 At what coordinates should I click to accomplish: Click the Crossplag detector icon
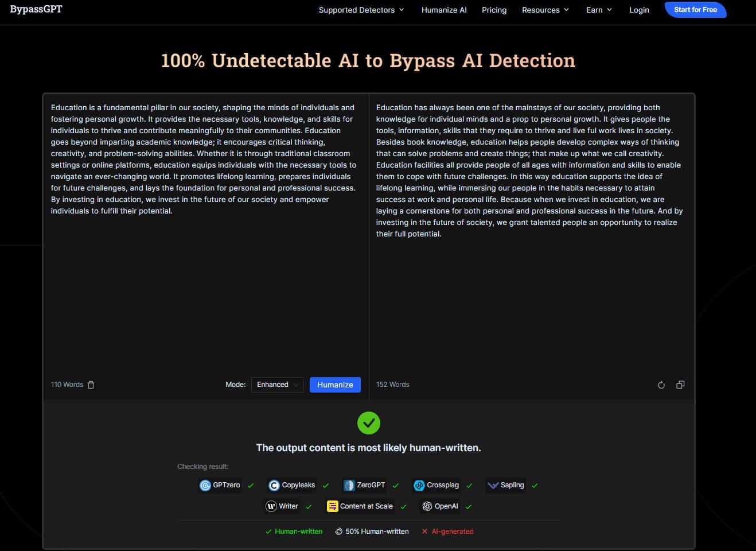[x=419, y=486]
